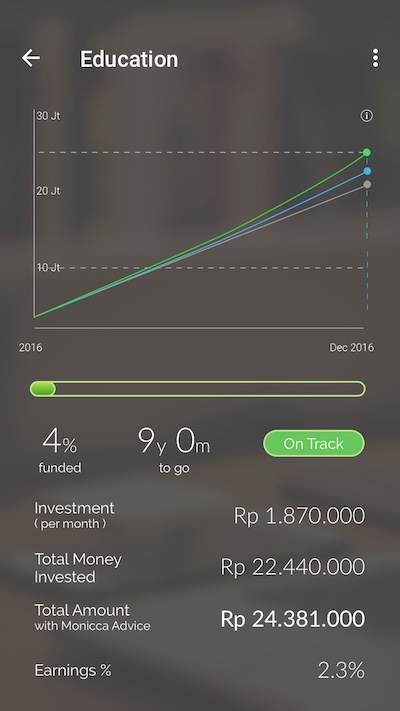
Task: Tap the 2016 start axis label
Action: 30,347
